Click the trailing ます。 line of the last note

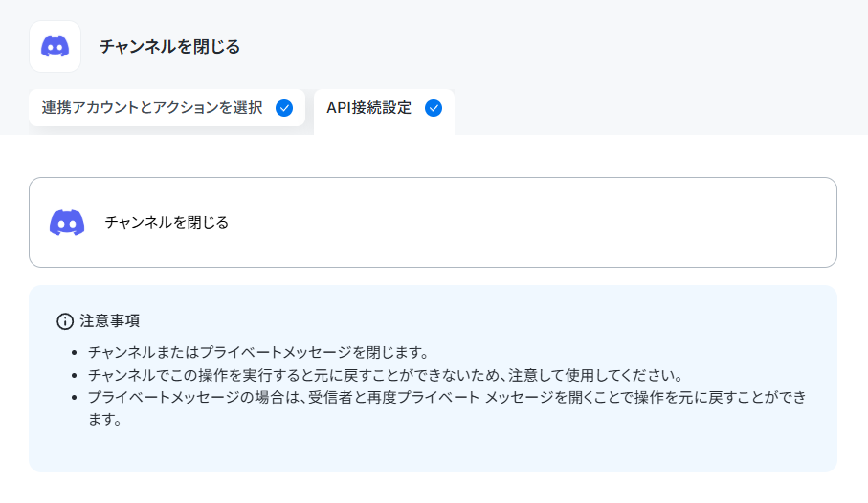(105, 420)
